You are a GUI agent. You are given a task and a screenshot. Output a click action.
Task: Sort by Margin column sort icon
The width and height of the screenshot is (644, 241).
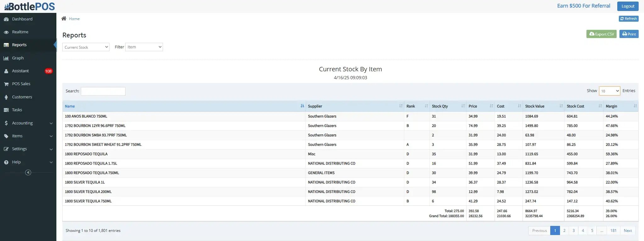(635, 106)
